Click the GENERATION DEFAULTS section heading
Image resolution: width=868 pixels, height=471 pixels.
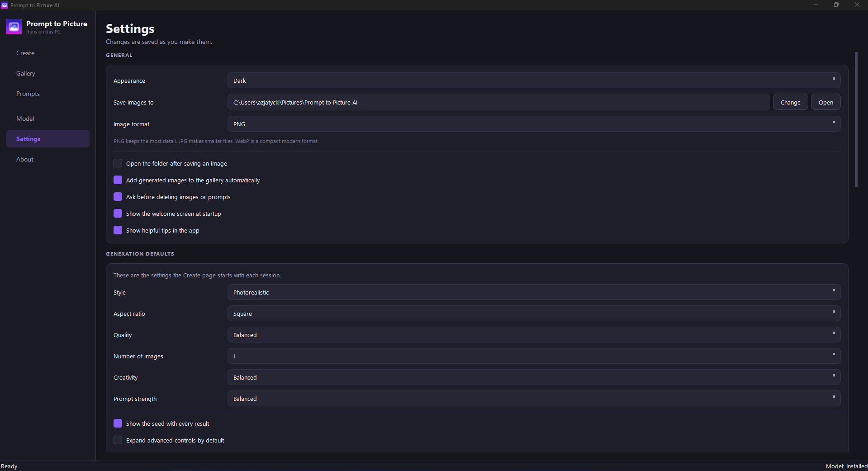(140, 254)
